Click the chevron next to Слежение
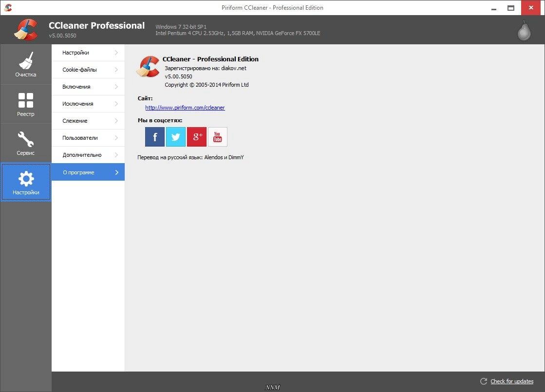This screenshot has width=545, height=392. (x=116, y=121)
